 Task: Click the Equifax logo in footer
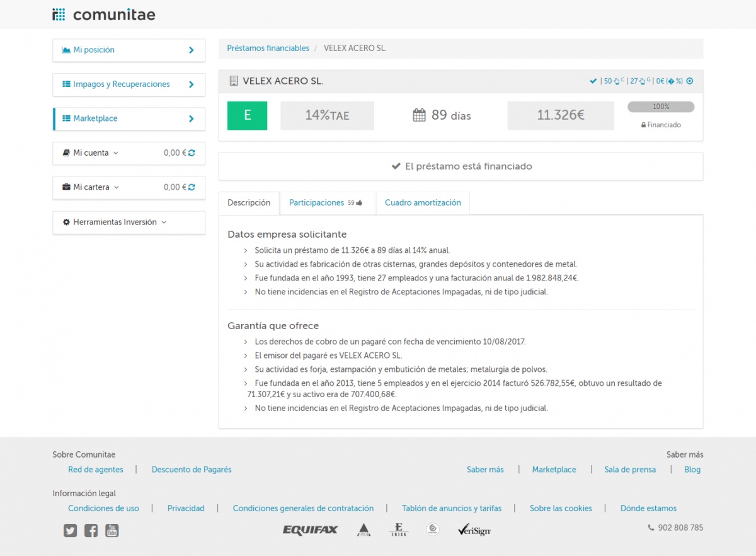[x=310, y=530]
